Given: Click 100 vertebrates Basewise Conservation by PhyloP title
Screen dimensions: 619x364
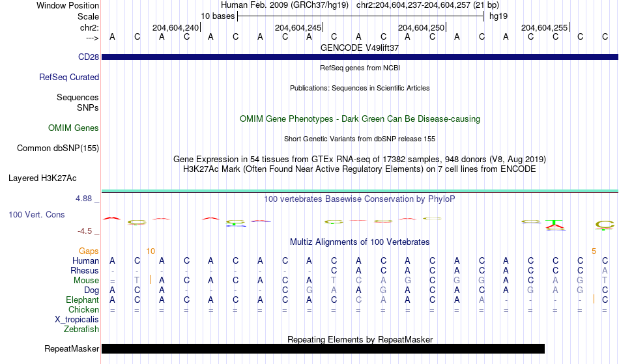Looking at the screenshot, I should 360,199.
